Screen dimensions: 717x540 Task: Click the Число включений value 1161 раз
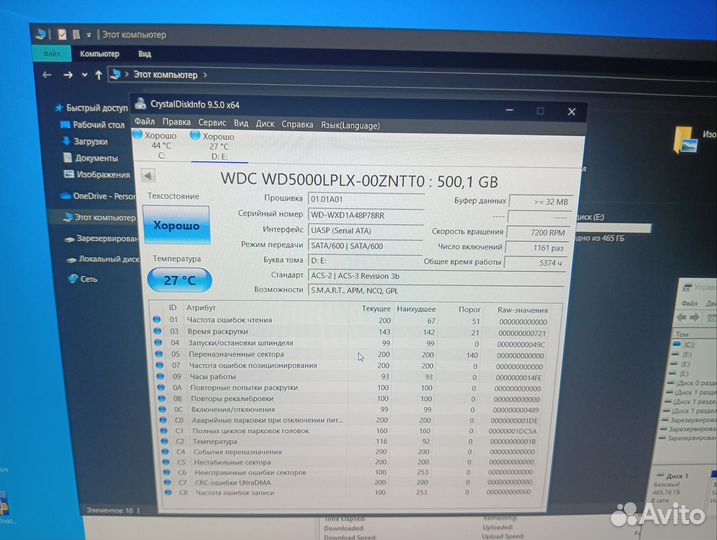tap(536, 247)
